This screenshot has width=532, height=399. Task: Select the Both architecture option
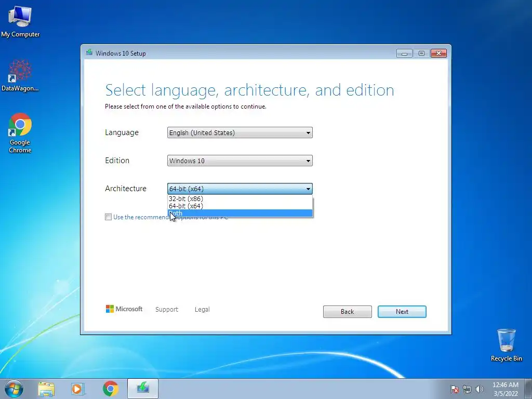pos(240,214)
